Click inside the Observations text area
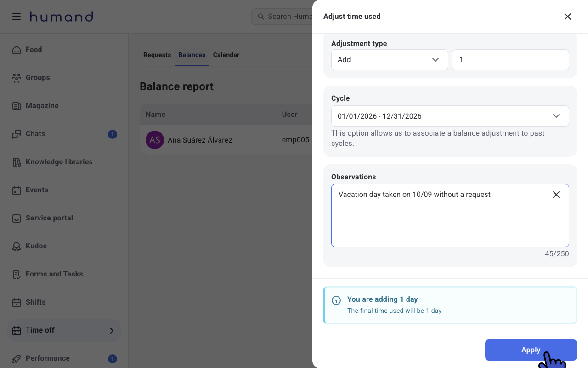The image size is (588, 368). 450,216
